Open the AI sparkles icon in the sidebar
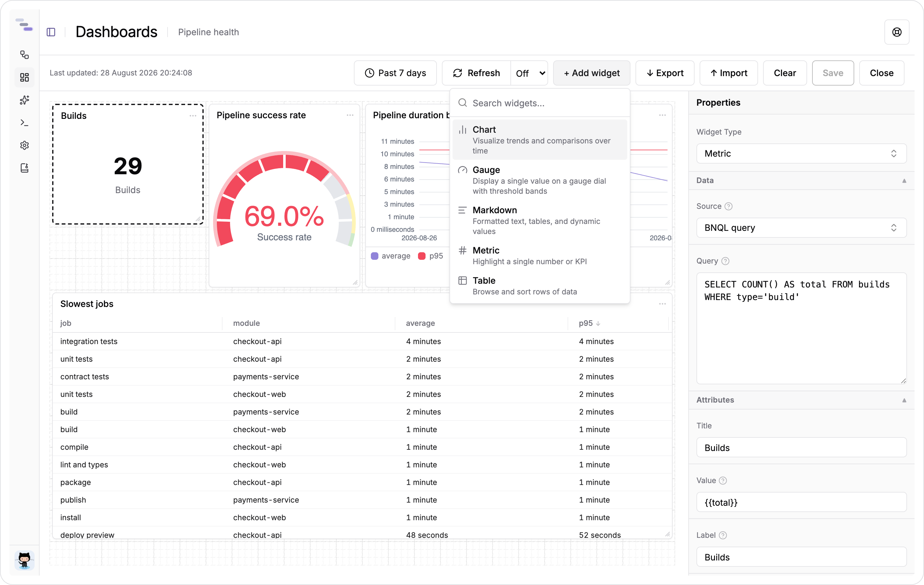This screenshot has height=585, width=924. coord(25,100)
